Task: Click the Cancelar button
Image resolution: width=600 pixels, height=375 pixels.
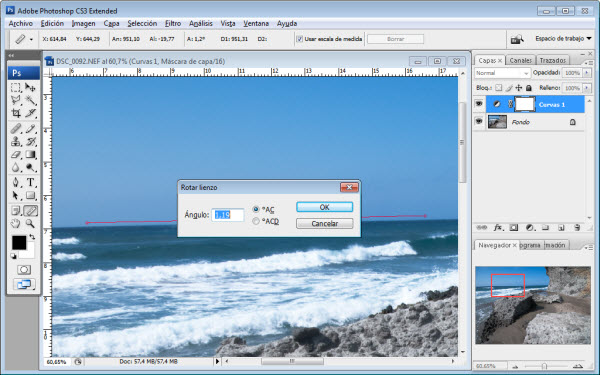Action: 324,223
